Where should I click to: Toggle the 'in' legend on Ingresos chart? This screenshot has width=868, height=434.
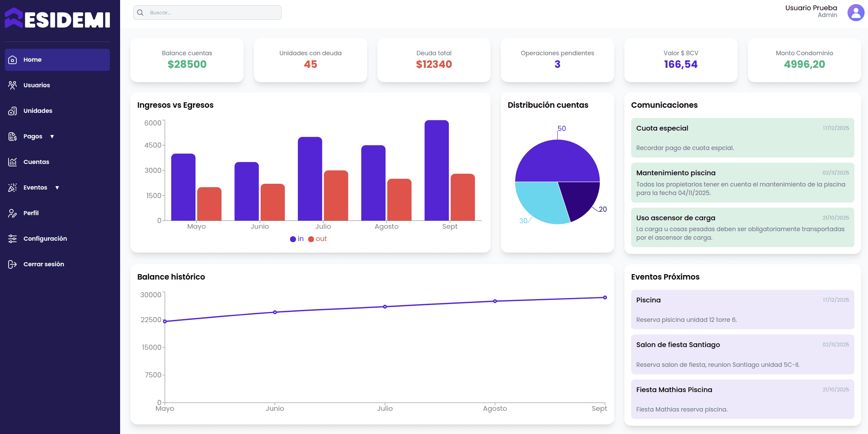tap(296, 239)
